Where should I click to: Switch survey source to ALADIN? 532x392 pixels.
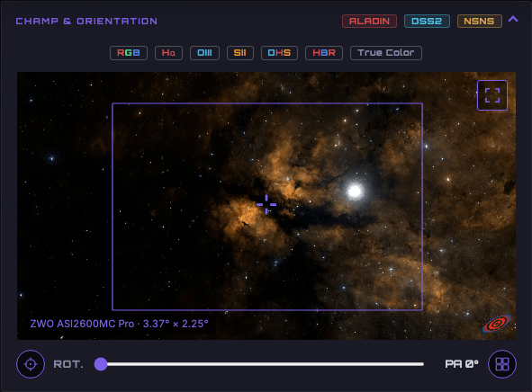tap(369, 21)
